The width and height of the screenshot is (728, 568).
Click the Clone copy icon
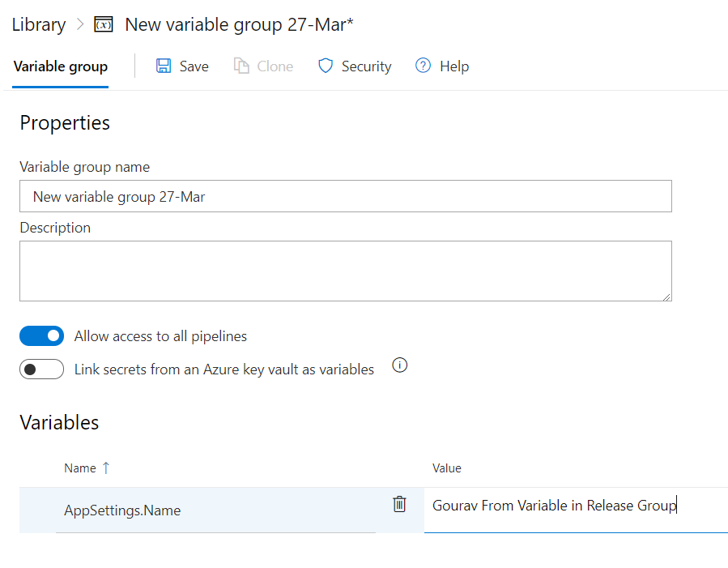pos(241,66)
